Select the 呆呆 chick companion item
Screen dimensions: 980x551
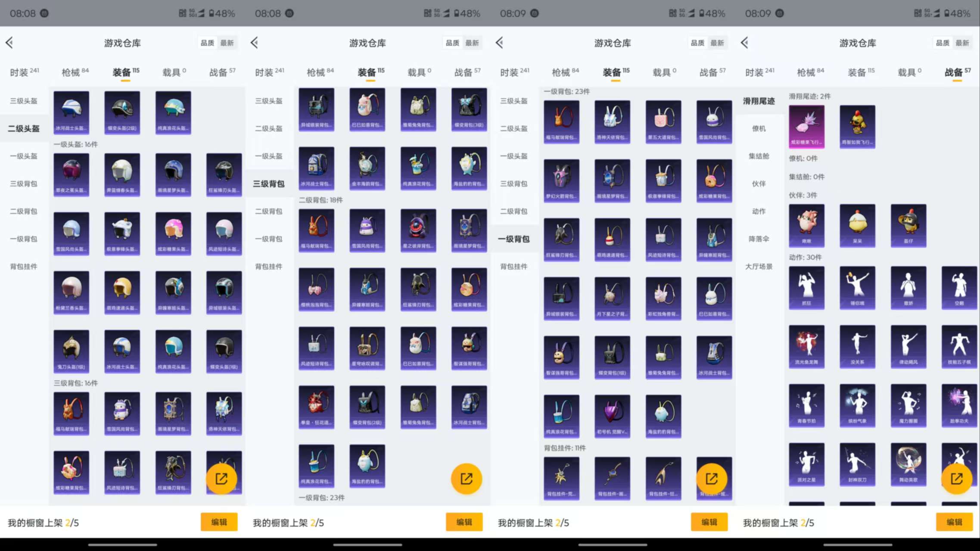(857, 225)
